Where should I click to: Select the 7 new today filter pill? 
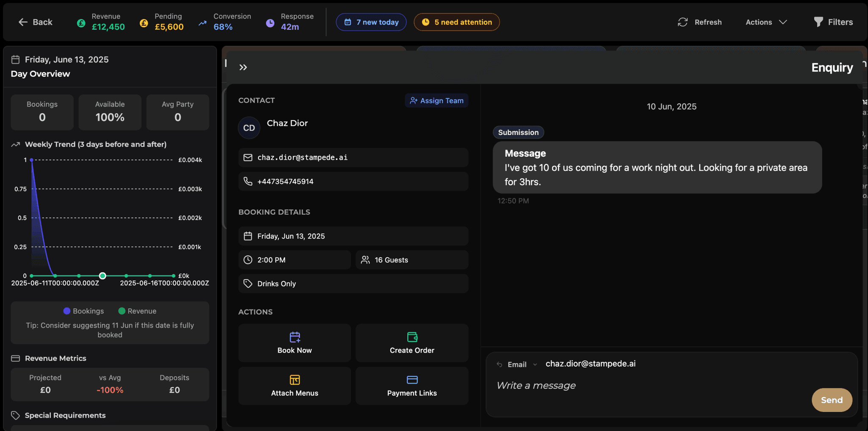click(x=371, y=22)
